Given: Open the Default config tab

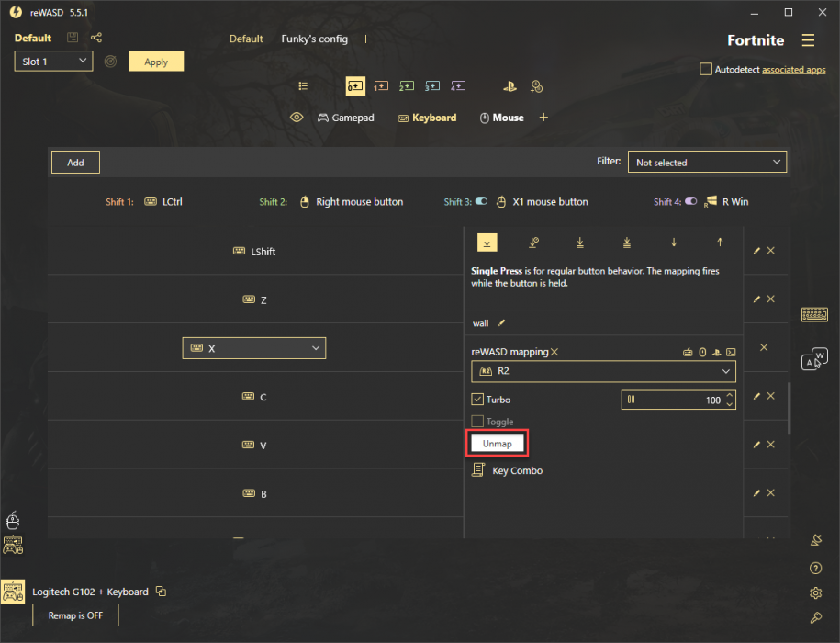Looking at the screenshot, I should pos(246,39).
